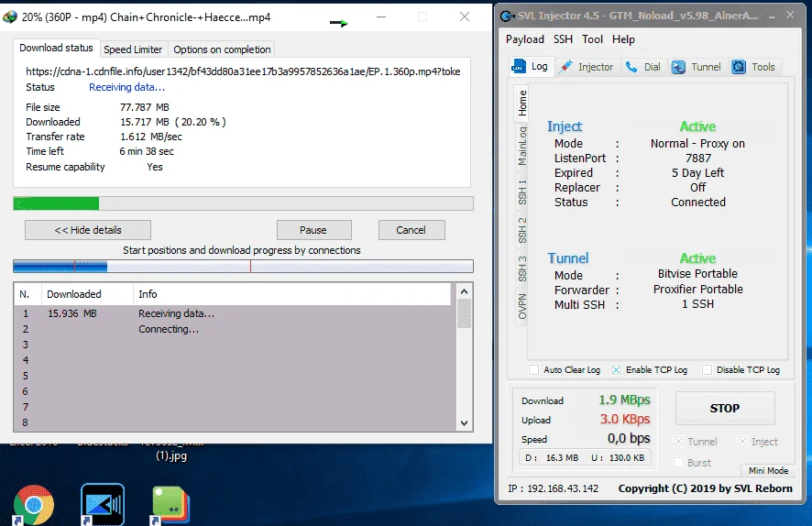812x526 pixels.
Task: Click the D: 16.3 MB counter
Action: [552, 457]
